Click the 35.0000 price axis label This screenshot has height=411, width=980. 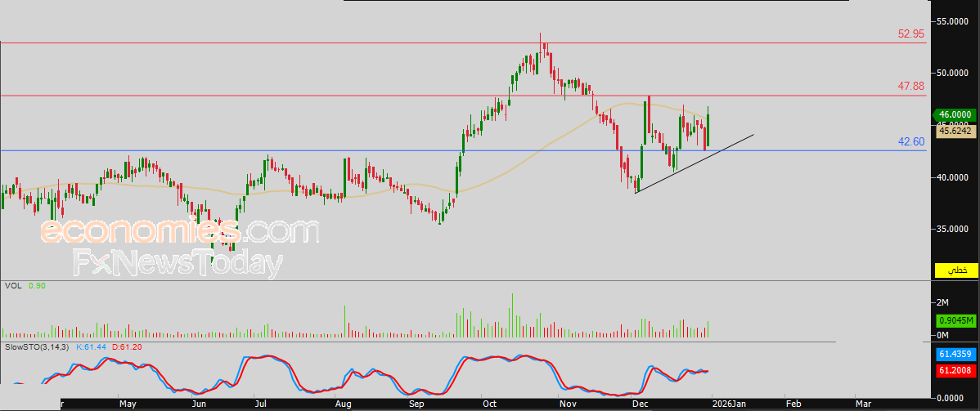click(955, 230)
